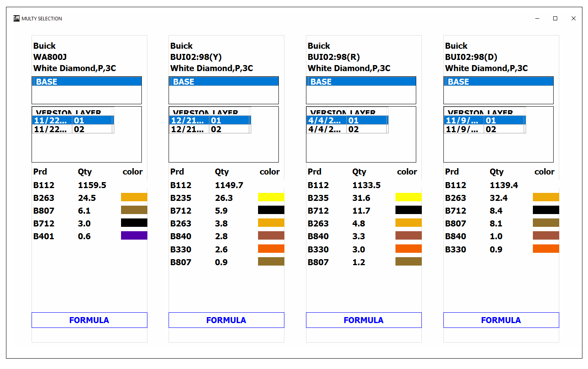Select 11/9 version layer 02 row

click(485, 129)
